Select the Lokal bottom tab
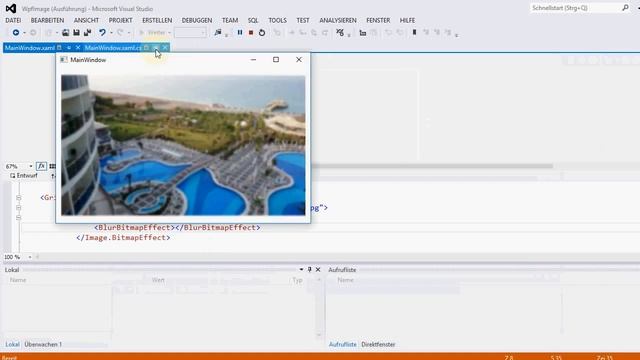 (x=12, y=344)
